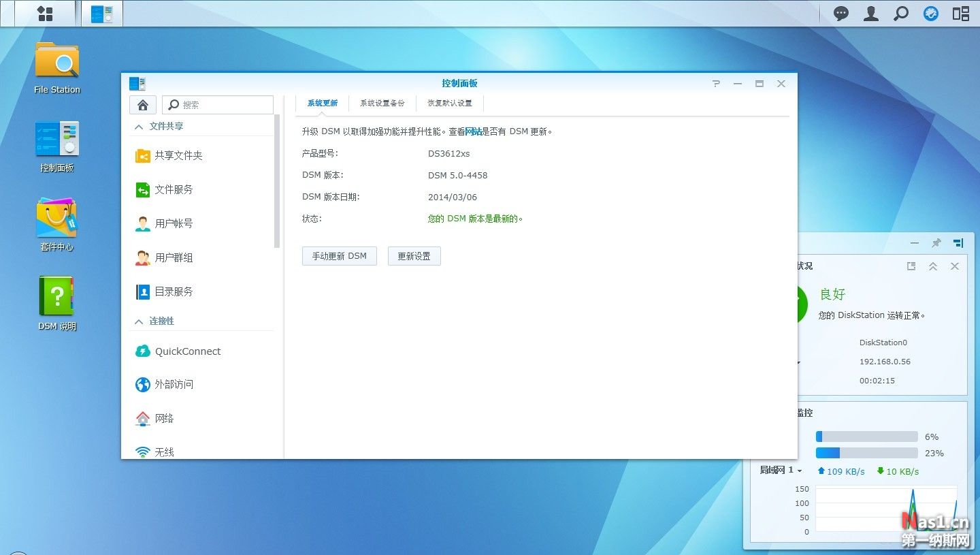Follow the 网站 link
Screen dimensions: 980x555
474,132
